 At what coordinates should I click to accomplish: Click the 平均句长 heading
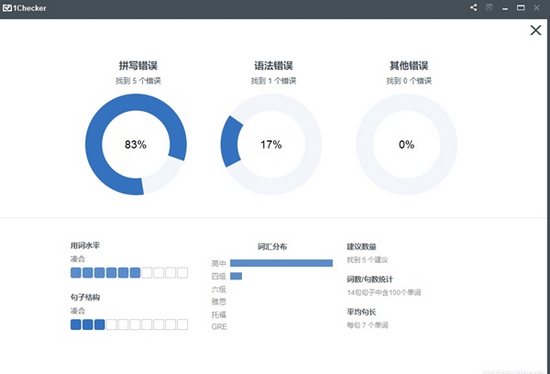click(x=362, y=312)
